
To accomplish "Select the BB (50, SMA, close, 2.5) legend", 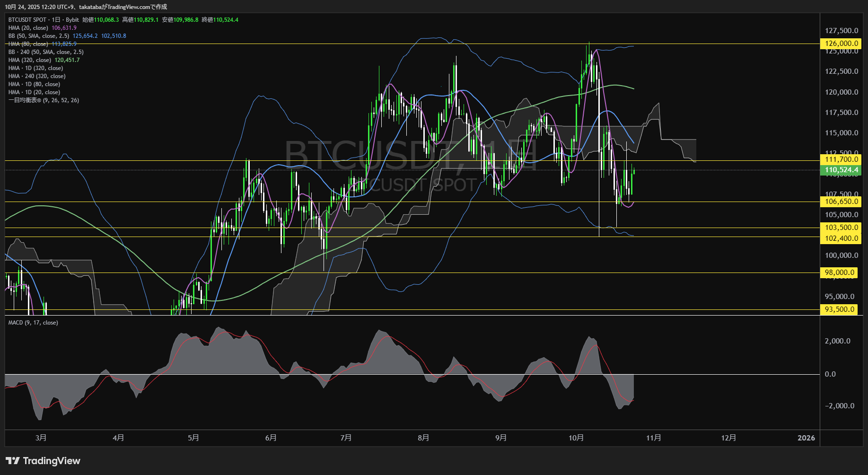I will (x=39, y=36).
